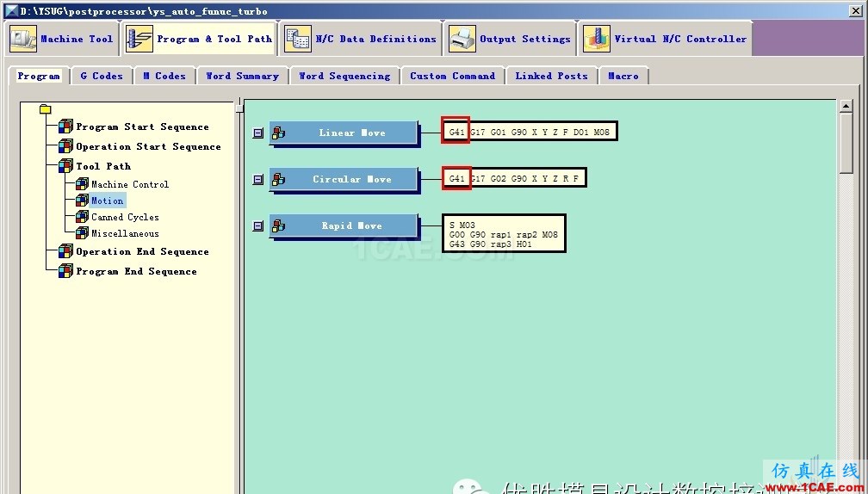Select Program End Sequence in tree
The width and height of the screenshot is (868, 494).
pyautogui.click(x=136, y=272)
